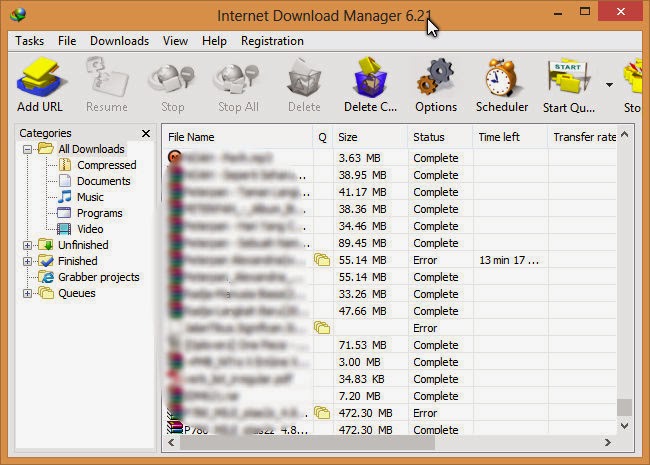Expand the Queues tree node
Image resolution: width=650 pixels, height=465 pixels.
click(x=27, y=293)
